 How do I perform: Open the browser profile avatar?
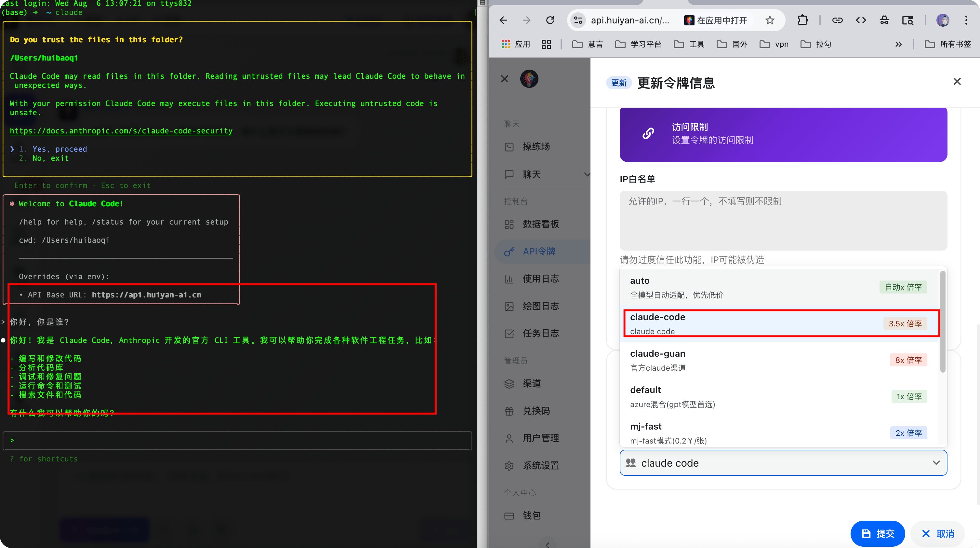click(943, 20)
